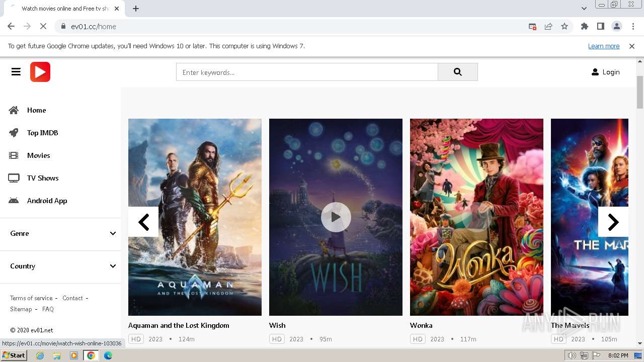Click the address bar URL
Viewport: 644px width, 362px height.
point(94,27)
